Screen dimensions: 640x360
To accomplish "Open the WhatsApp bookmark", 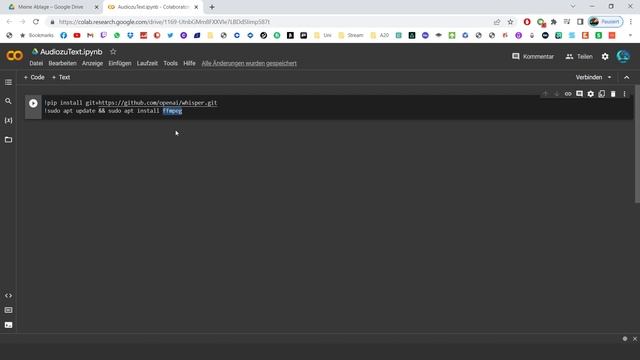I will click(117, 36).
